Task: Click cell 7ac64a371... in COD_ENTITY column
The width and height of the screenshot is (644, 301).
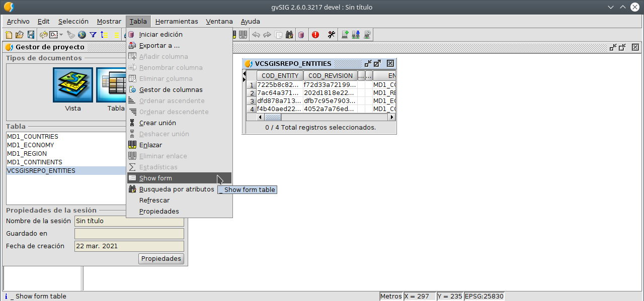Action: tap(280, 93)
